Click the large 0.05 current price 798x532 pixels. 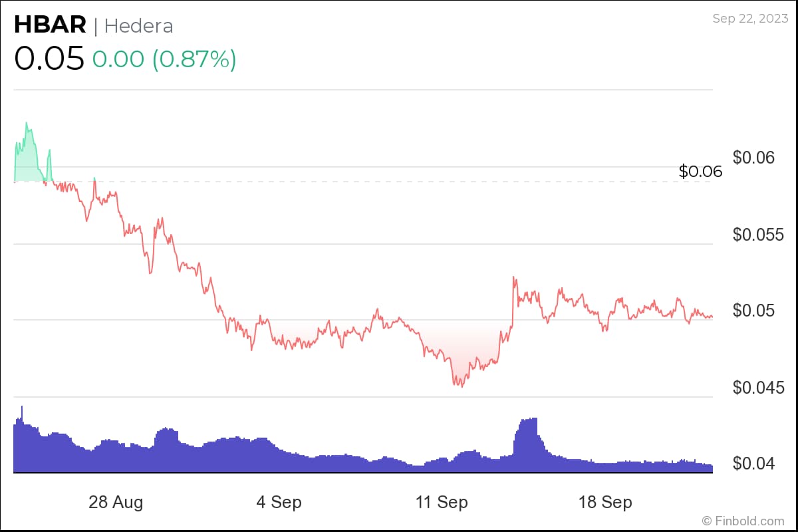[49, 59]
